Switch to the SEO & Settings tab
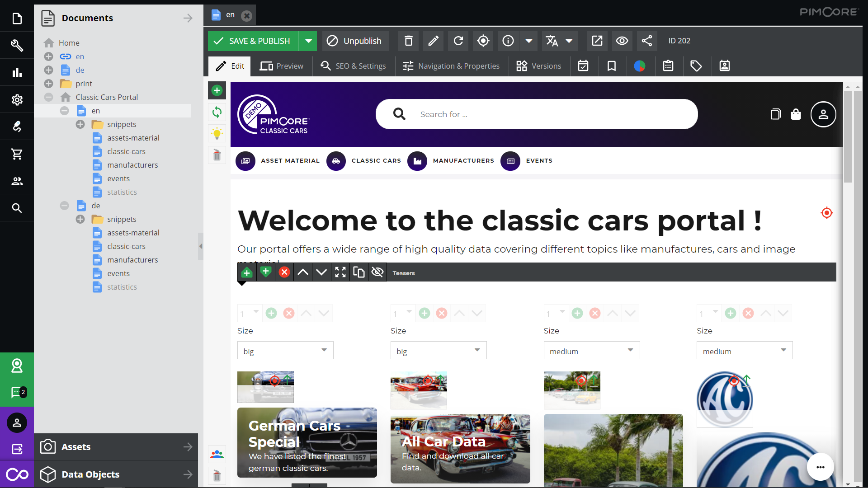The width and height of the screenshot is (868, 488). [x=353, y=66]
